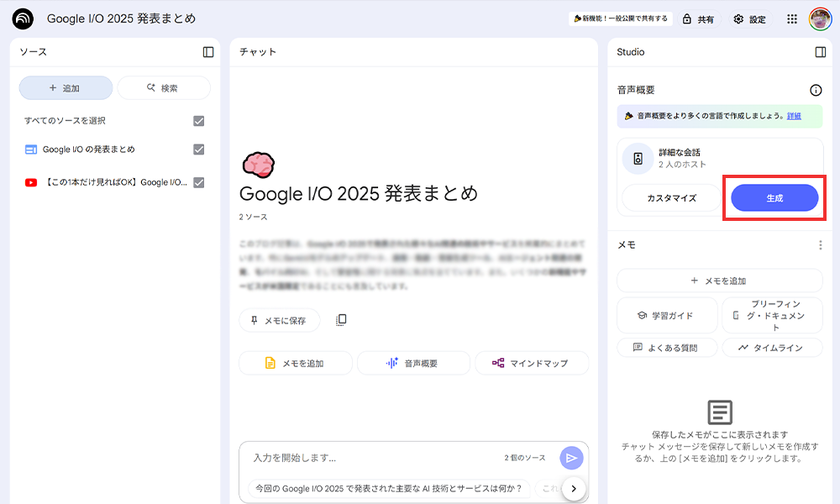This screenshot has width=840, height=504.
Task: Click 音声概要 chat shortcut button
Action: pos(413,363)
